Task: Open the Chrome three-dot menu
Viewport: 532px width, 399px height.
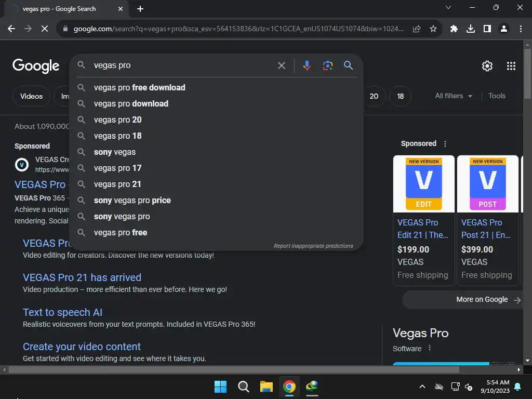Action: 521,29
